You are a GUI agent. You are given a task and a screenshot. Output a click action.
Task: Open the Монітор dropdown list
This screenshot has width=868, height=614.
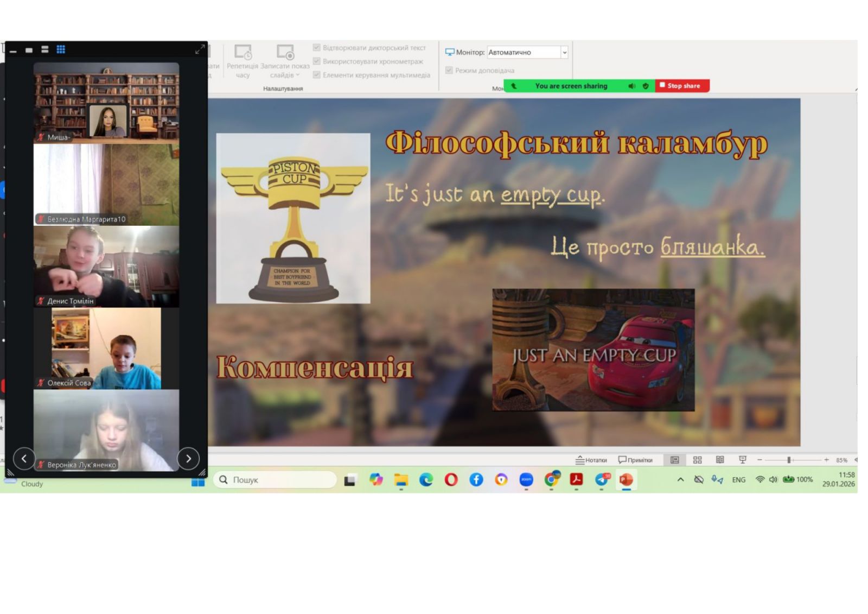(x=564, y=52)
